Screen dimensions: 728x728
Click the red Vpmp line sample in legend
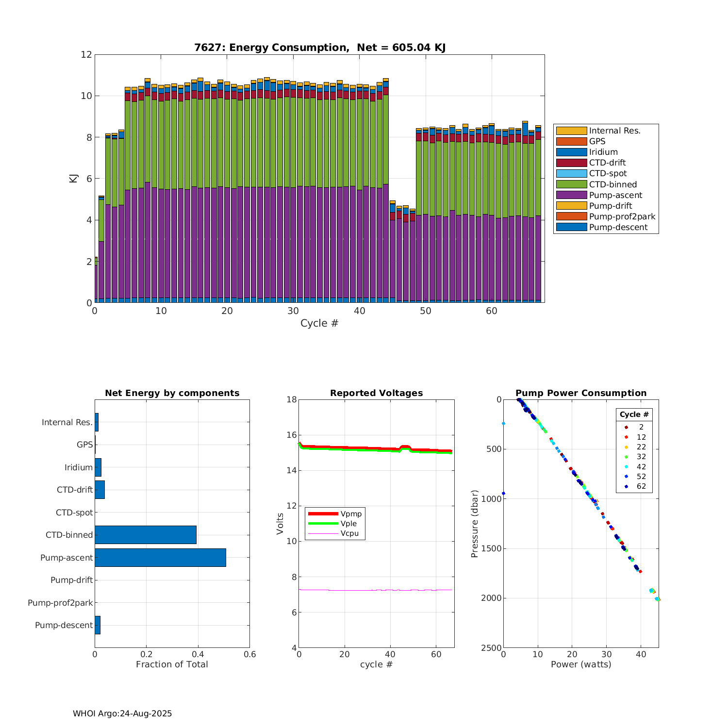(323, 513)
